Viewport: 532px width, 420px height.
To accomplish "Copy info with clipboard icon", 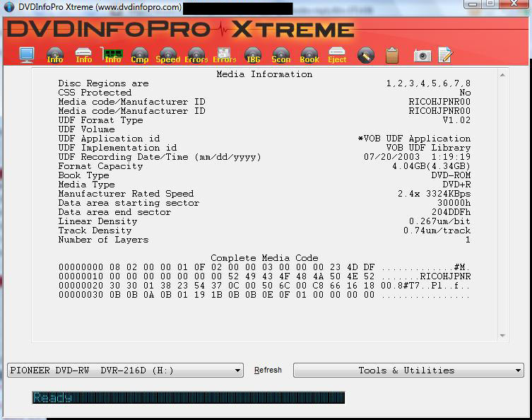I will (x=392, y=55).
